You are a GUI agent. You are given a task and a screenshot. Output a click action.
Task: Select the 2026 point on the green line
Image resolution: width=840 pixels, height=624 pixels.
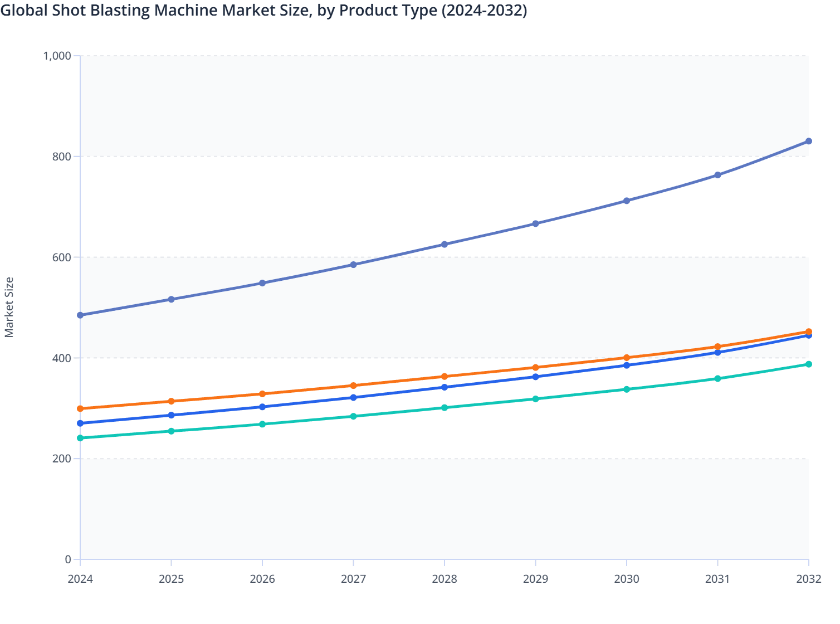(x=262, y=425)
